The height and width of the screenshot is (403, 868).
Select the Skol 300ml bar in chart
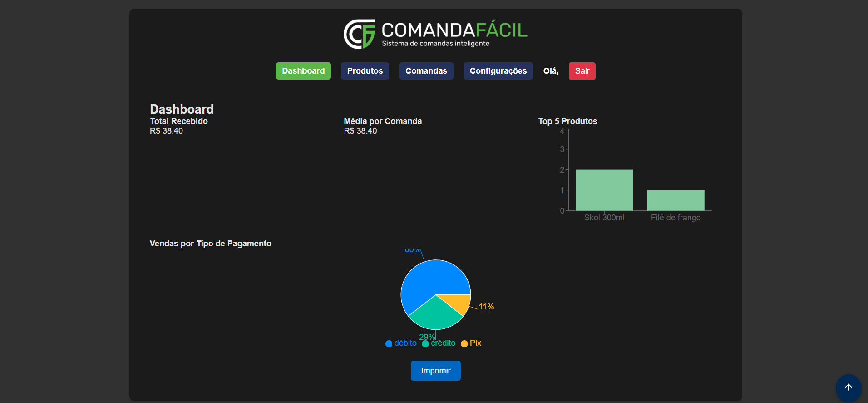pos(604,190)
